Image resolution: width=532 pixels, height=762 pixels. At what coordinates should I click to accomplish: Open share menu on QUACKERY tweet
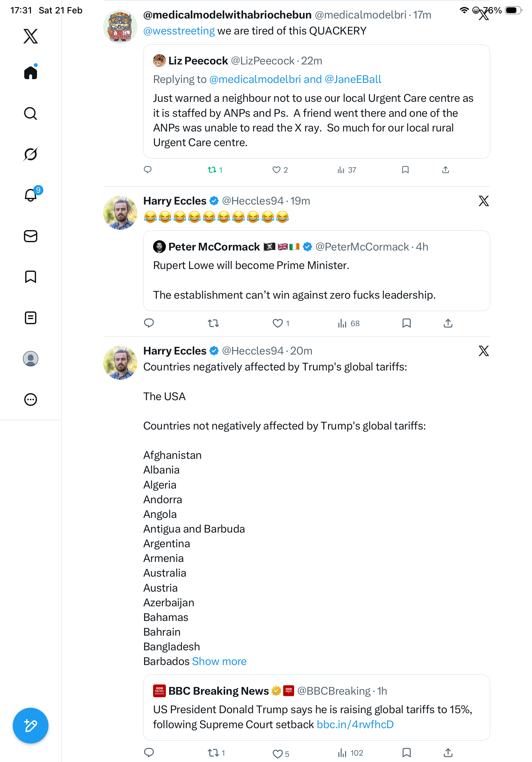pos(446,170)
